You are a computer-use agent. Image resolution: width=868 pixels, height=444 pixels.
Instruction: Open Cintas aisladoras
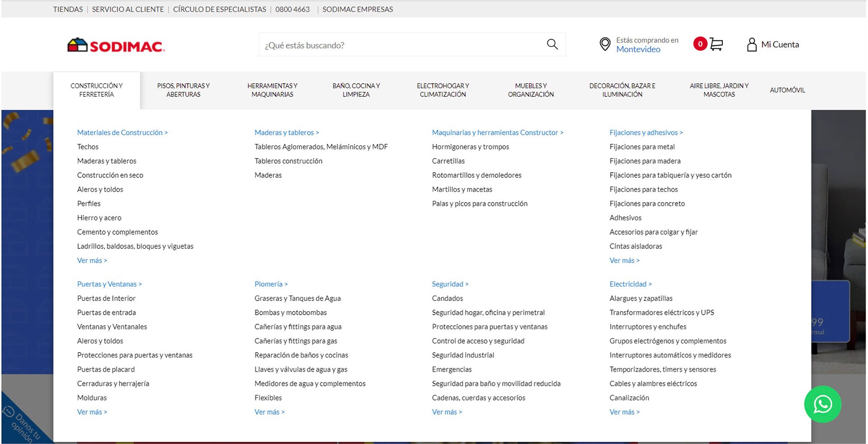tap(636, 246)
